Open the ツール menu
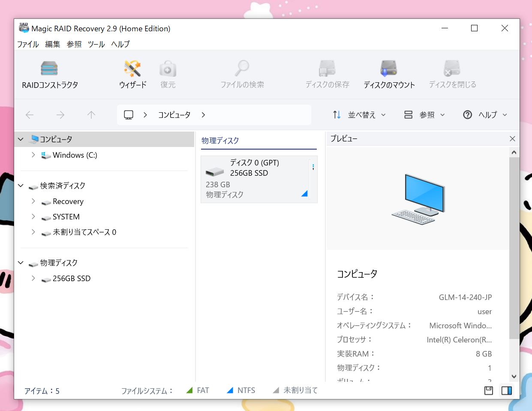The width and height of the screenshot is (532, 411). click(96, 44)
